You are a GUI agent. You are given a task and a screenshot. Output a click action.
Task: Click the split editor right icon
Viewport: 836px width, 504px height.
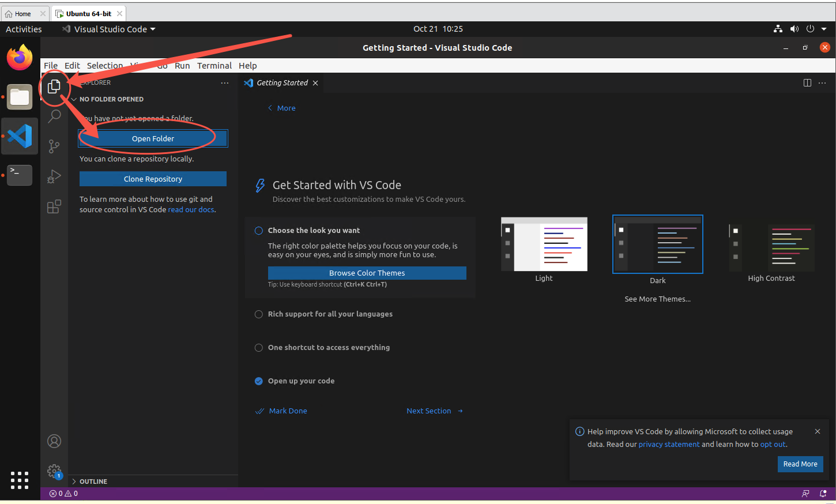pos(807,83)
